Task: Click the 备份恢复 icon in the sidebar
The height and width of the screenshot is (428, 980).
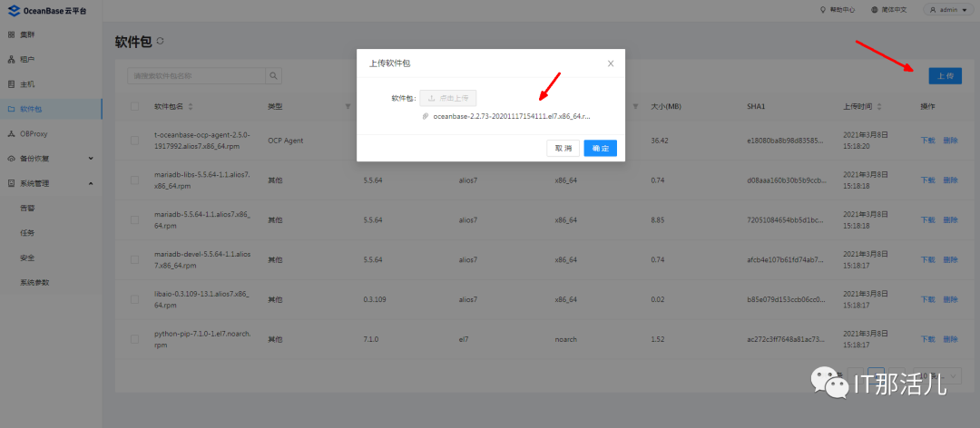Action: tap(11, 158)
